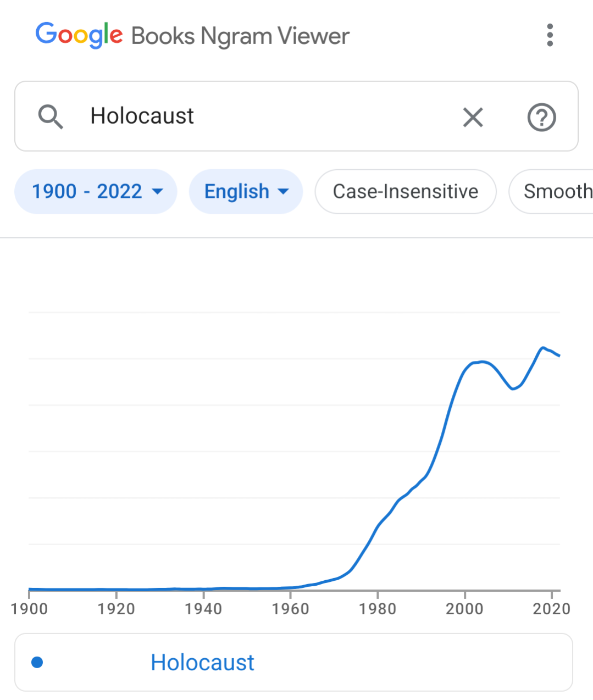Viewport: 593px width, 700px height.
Task: Open the Smoothing chip
Action: (551, 191)
